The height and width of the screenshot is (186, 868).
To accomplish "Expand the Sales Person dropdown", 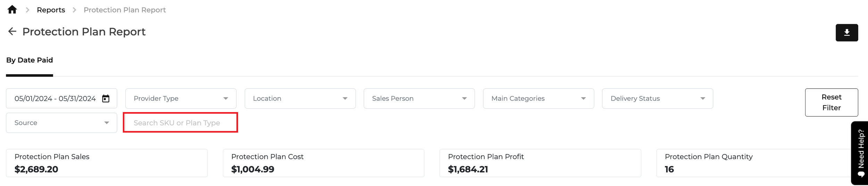I will tap(419, 99).
